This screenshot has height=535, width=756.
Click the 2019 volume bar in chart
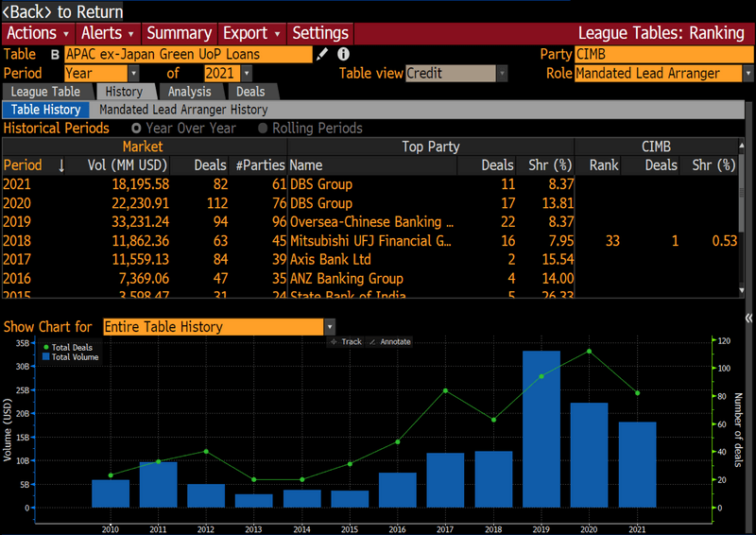coord(541,429)
